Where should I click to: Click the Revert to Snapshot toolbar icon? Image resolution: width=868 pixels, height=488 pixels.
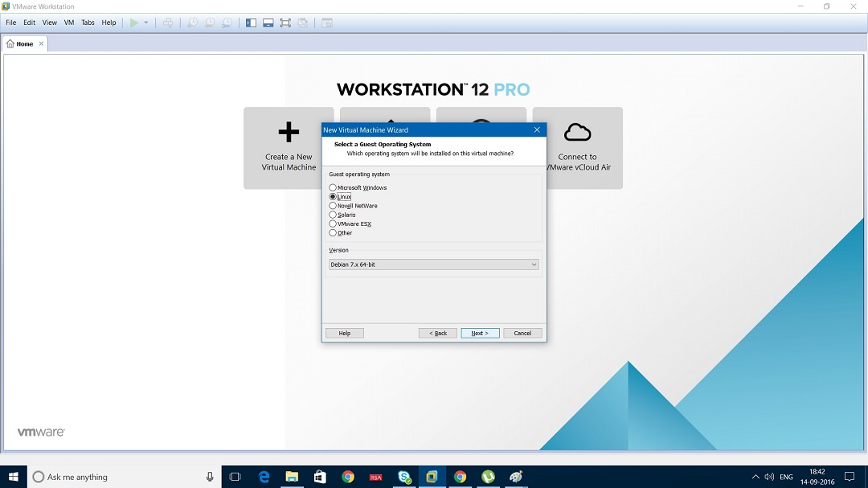click(210, 23)
